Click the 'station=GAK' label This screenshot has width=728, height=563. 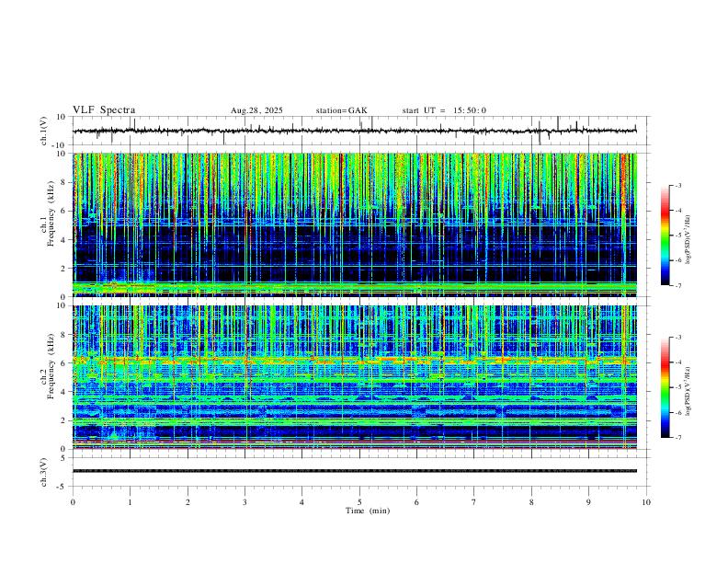click(x=341, y=110)
